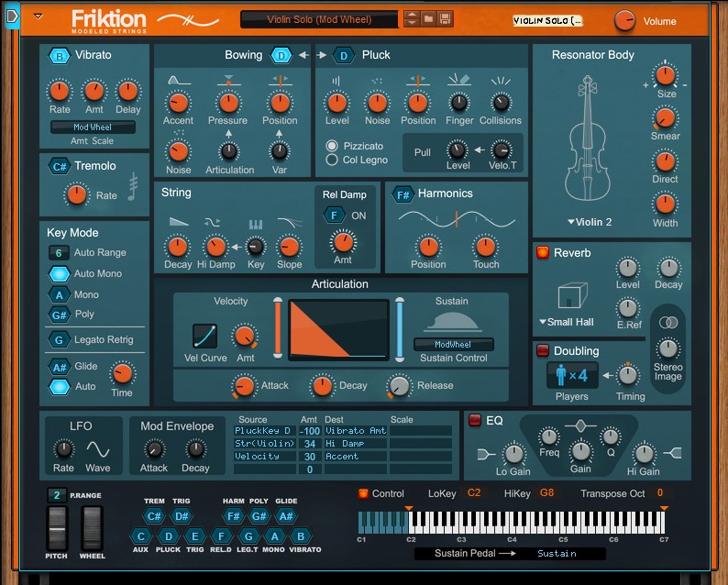The height and width of the screenshot is (585, 728).
Task: Click the Violin Solo (Mod Wheel) patch name
Action: click(319, 19)
